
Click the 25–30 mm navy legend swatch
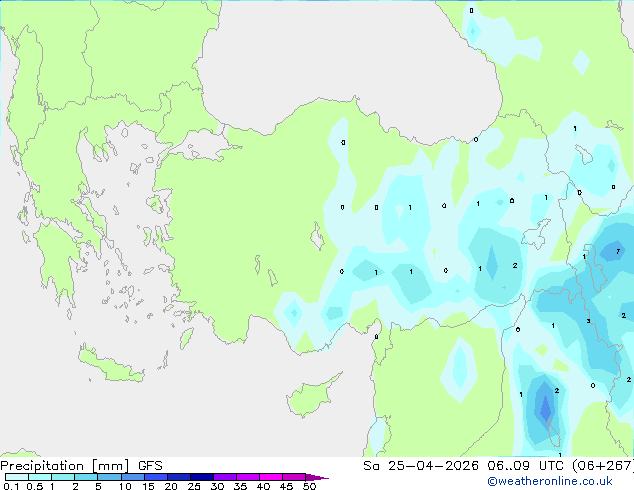202,477
